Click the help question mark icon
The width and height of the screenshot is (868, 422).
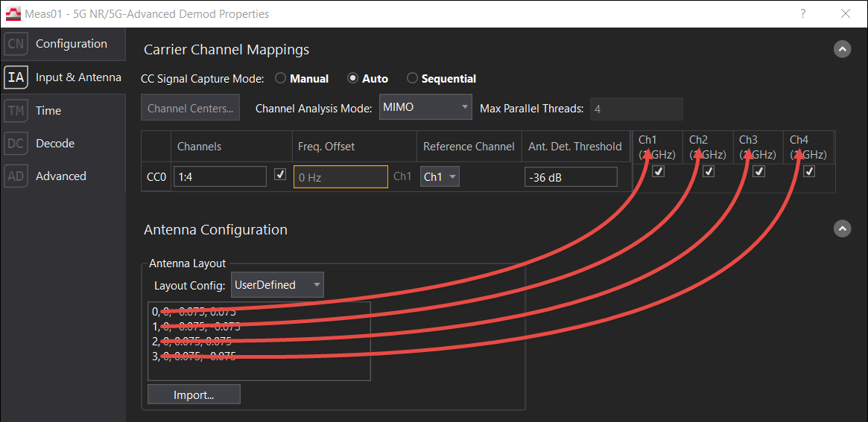(803, 13)
